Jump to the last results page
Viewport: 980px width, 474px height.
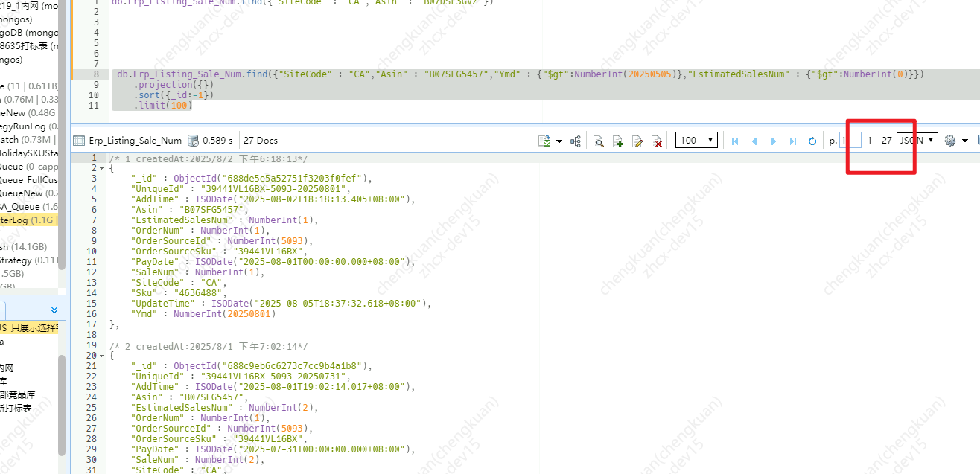click(x=793, y=141)
